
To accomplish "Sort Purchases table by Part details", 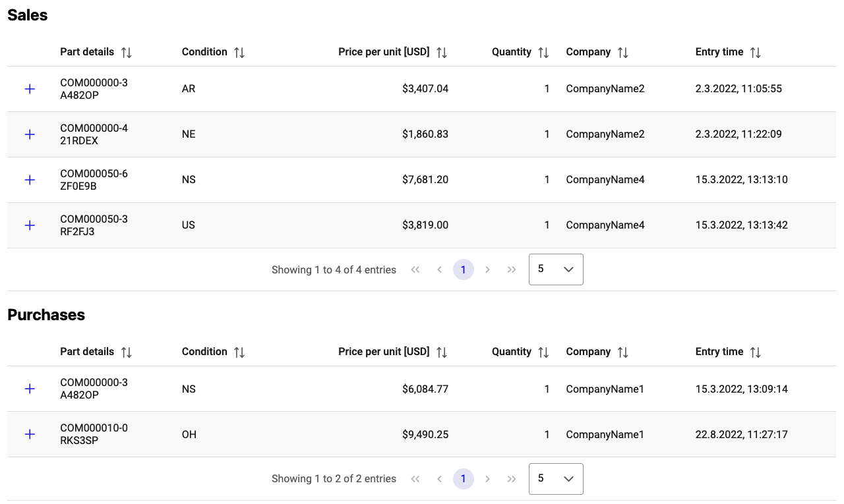I will [x=127, y=352].
